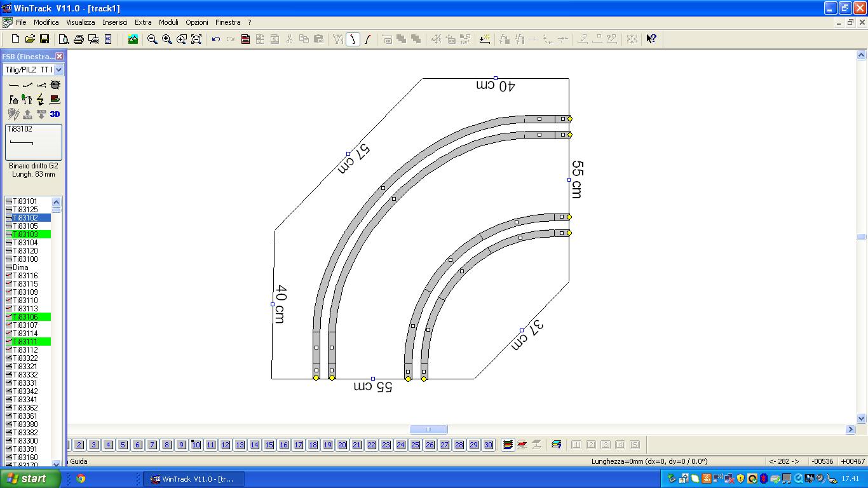868x488 pixels.
Task: Select curved track category icon
Action: pyautogui.click(x=27, y=85)
